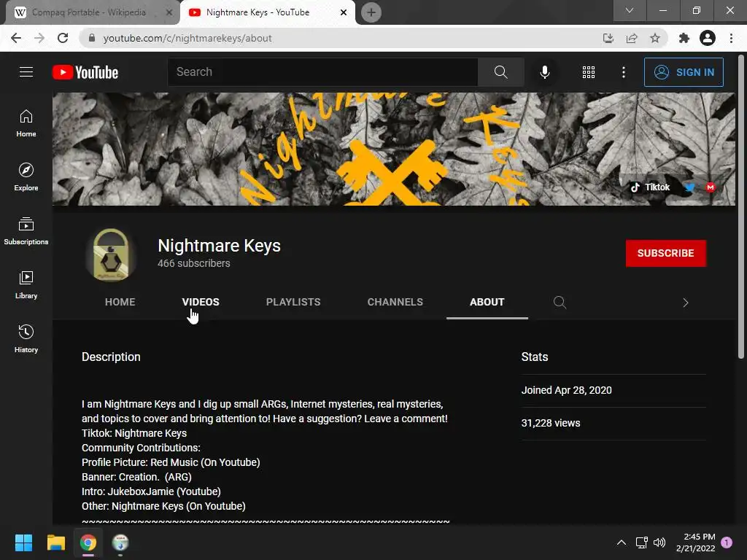Viewport: 747px width, 560px height.
Task: Open a new browser tab
Action: pyautogui.click(x=371, y=12)
